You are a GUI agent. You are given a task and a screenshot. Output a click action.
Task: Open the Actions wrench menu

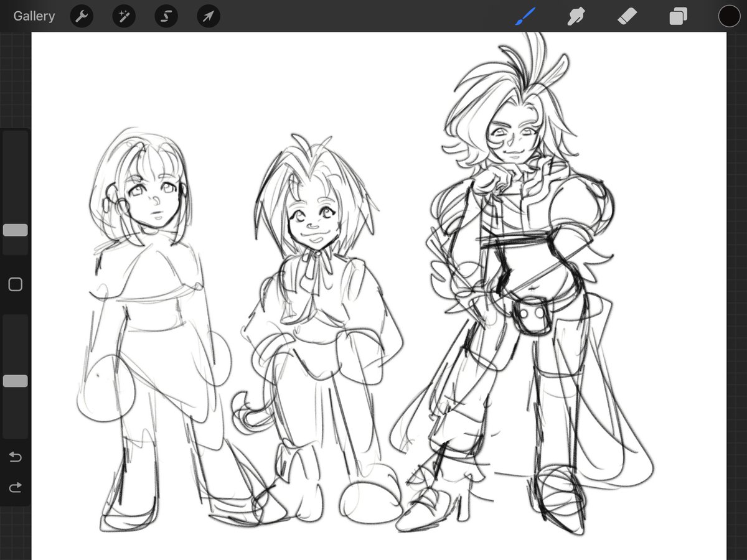(x=82, y=16)
